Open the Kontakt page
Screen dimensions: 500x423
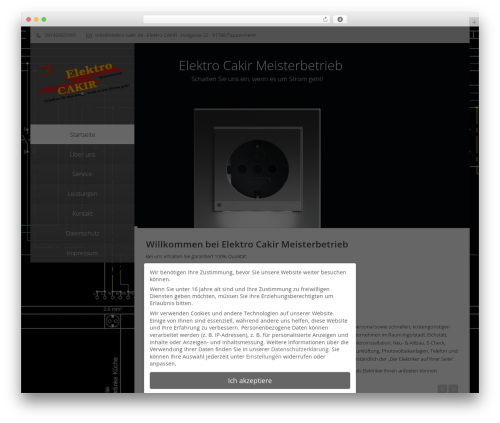click(x=82, y=213)
